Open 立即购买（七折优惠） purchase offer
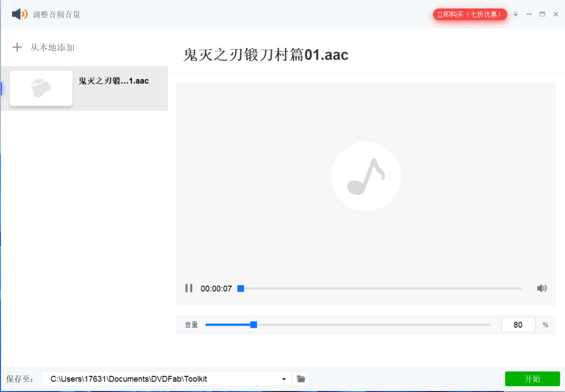565x392 pixels. click(x=470, y=15)
